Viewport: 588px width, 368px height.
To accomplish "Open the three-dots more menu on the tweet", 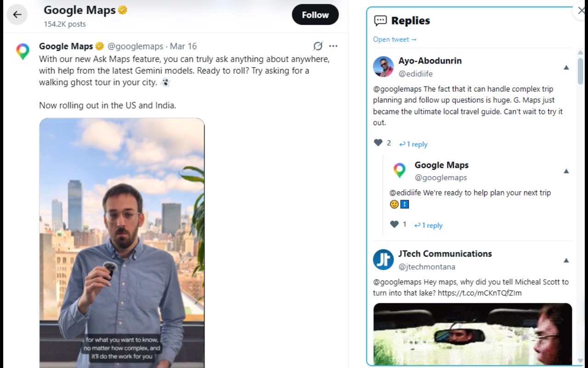I will [333, 46].
